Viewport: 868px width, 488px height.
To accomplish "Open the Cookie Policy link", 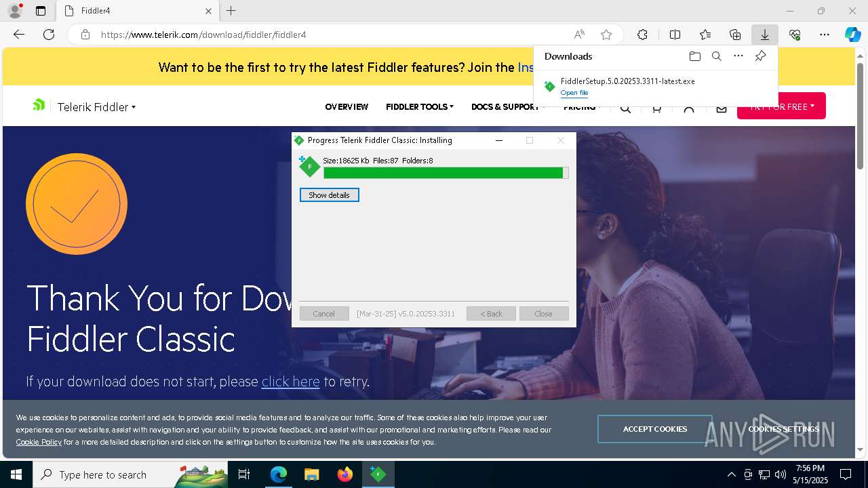I will click(x=39, y=442).
